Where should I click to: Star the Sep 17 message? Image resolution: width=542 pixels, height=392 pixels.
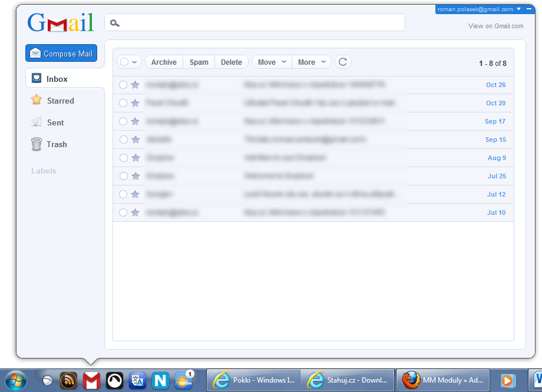coord(135,121)
